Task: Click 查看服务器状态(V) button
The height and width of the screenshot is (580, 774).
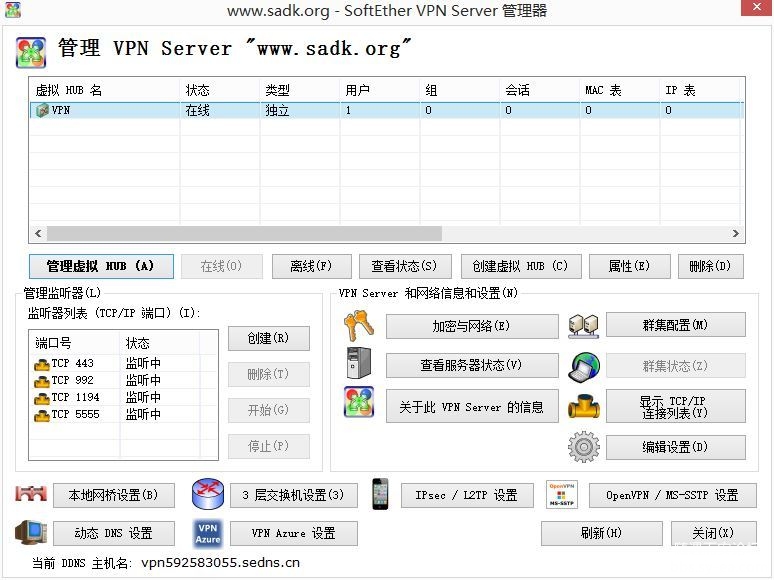Action: coord(472,365)
